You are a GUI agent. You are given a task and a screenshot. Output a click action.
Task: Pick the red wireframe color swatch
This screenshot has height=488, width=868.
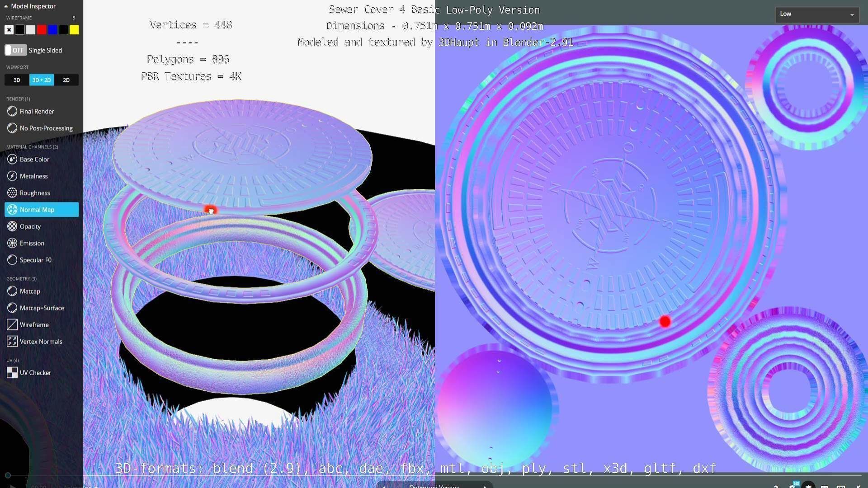42,30
